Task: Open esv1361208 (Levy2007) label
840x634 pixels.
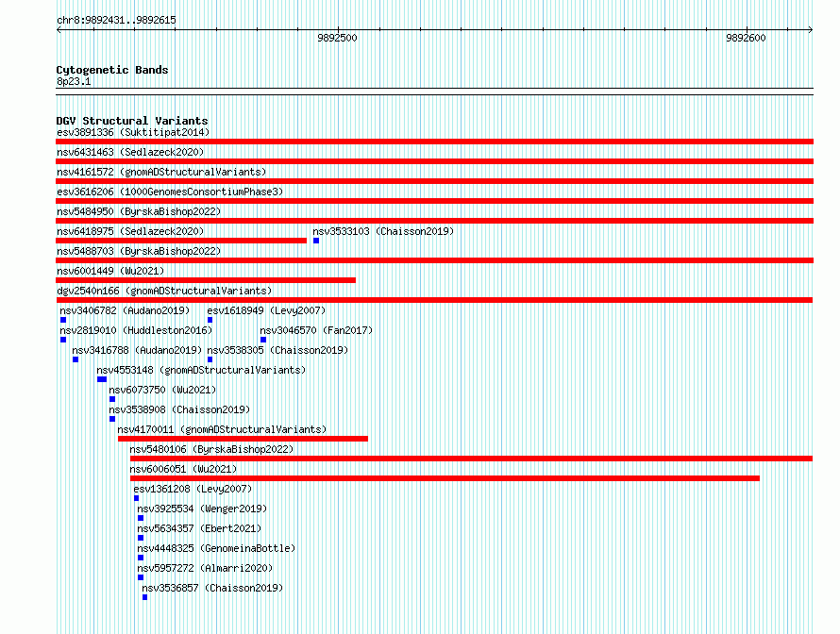Action: click(x=193, y=489)
